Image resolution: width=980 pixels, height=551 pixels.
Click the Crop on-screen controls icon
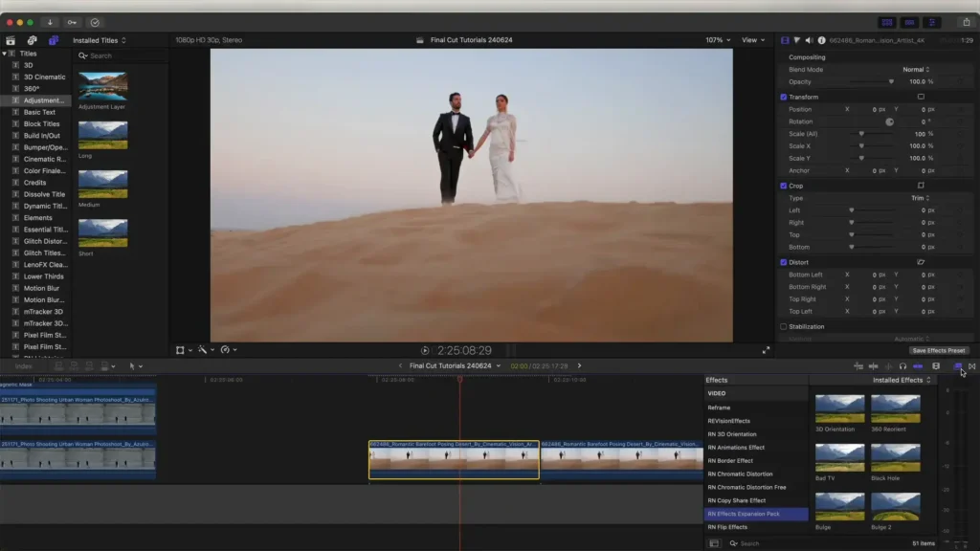click(921, 186)
